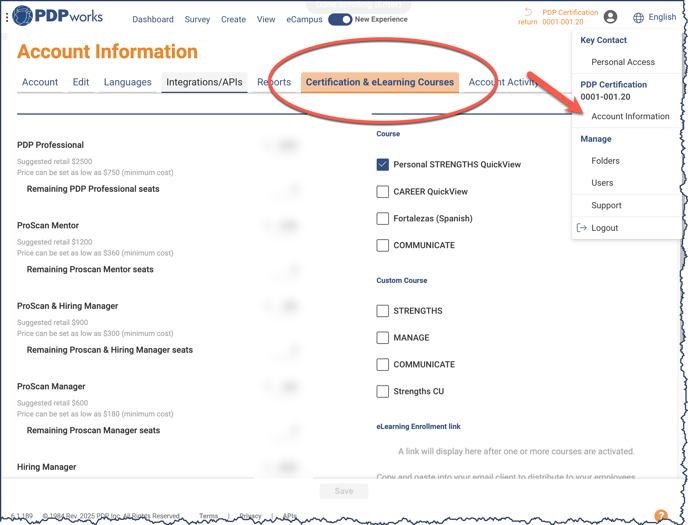688x525 pixels.
Task: Enable the Fortalezas (Spanish) course
Action: 383,218
